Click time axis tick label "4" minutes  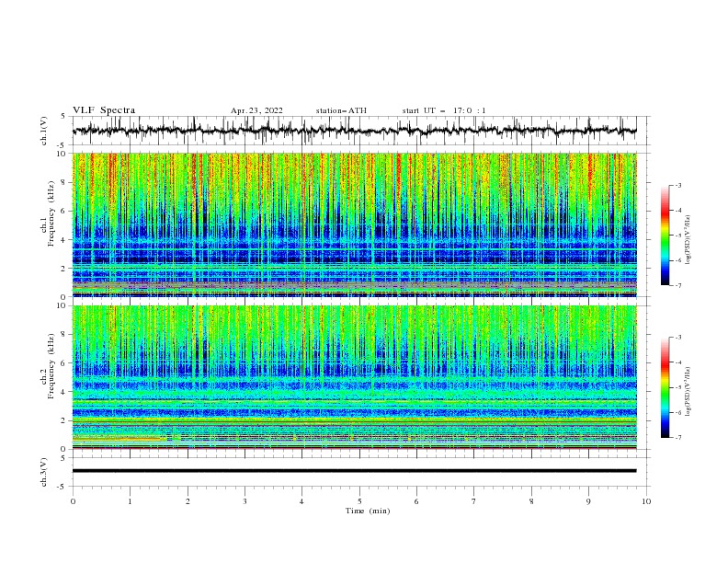point(301,501)
